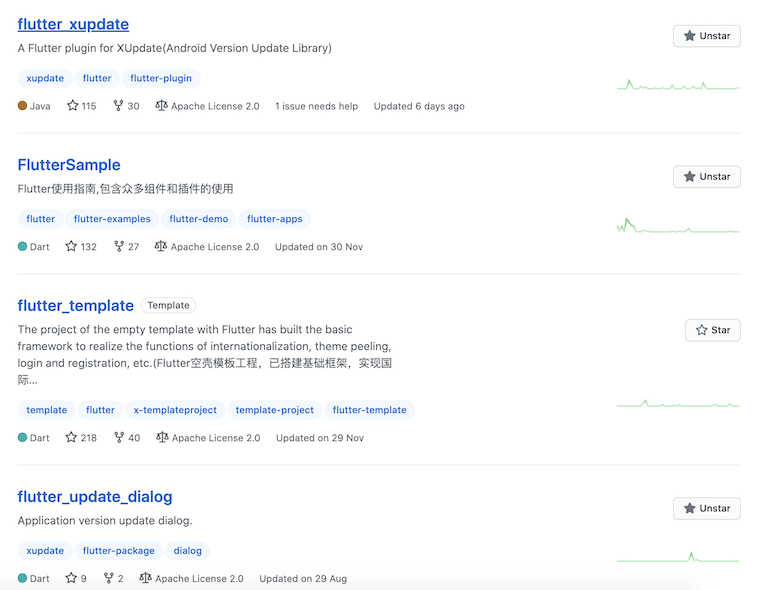
Task: Click 'Updated 6 days ago' text
Action: (419, 106)
